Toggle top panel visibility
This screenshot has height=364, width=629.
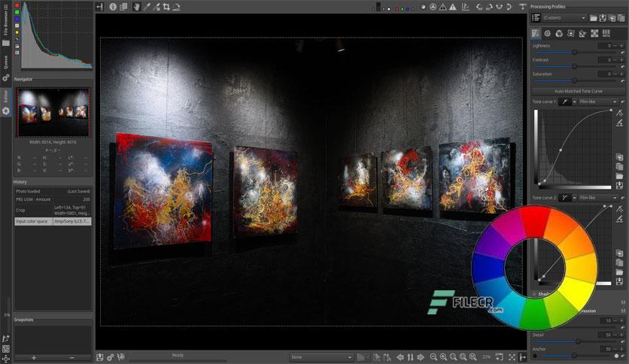[x=522, y=7]
